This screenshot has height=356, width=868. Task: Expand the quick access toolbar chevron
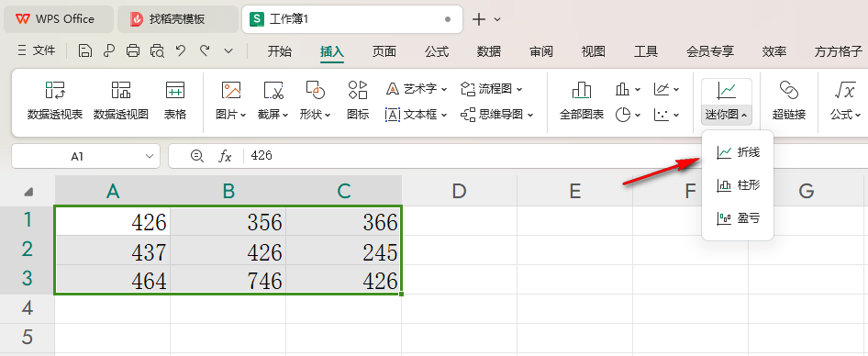click(228, 51)
